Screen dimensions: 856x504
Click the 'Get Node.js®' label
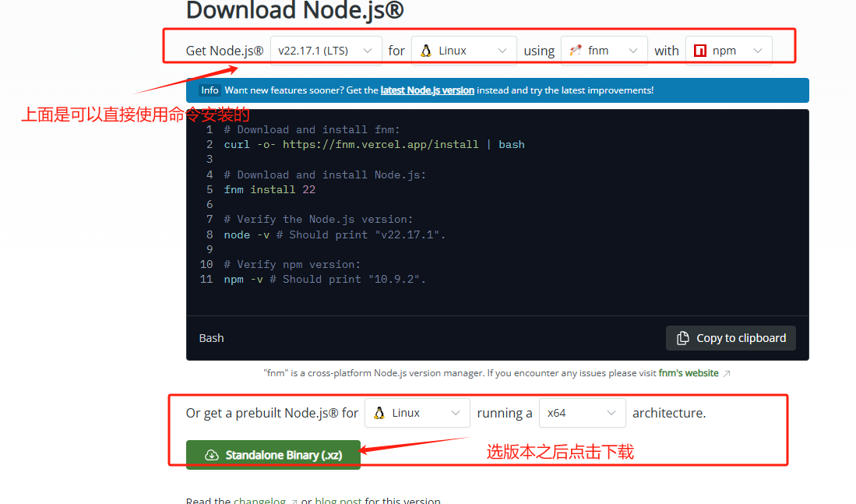(224, 51)
